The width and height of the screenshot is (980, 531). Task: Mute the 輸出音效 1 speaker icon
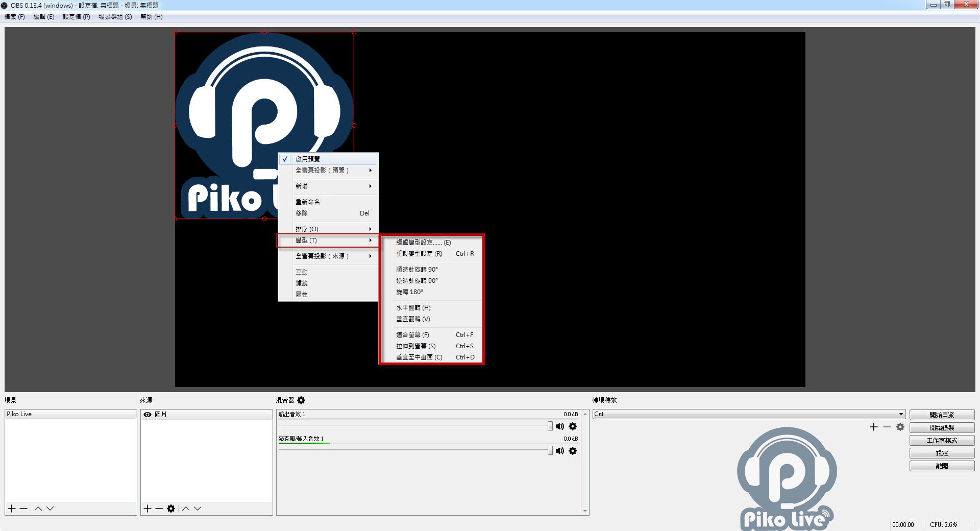[560, 426]
